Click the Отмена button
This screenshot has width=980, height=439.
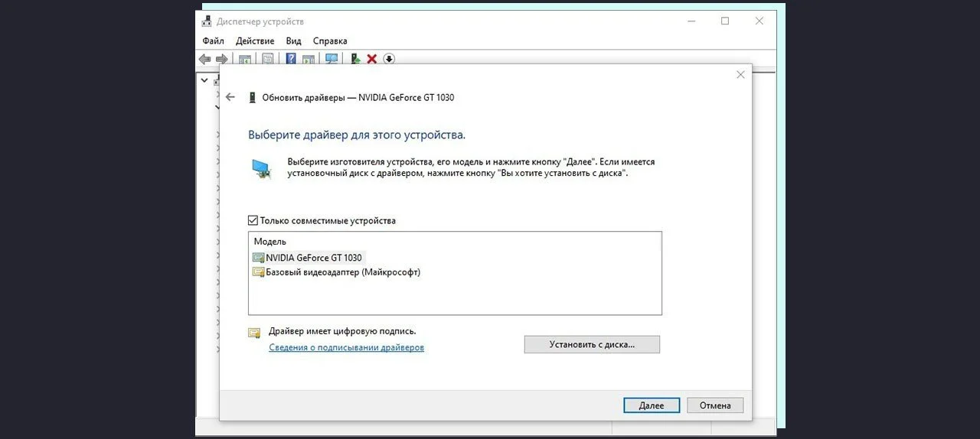click(715, 405)
